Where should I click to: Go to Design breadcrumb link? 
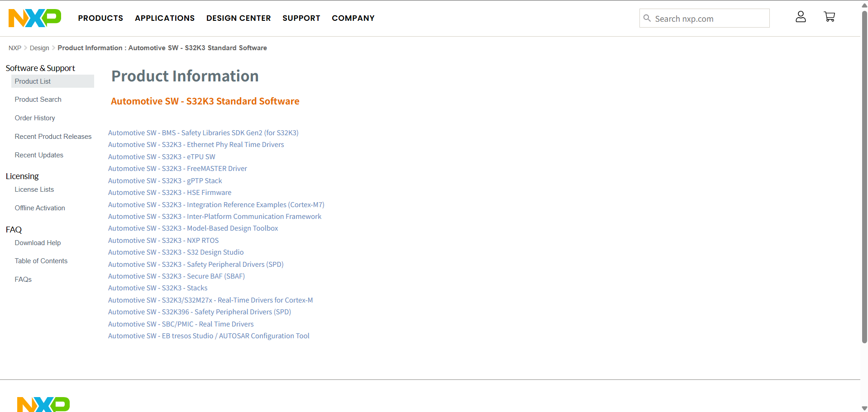[x=39, y=48]
